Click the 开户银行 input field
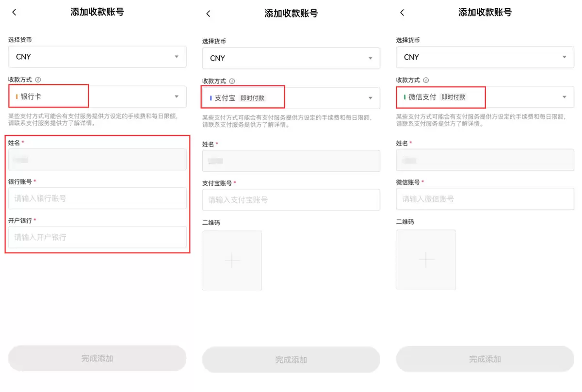 97,237
